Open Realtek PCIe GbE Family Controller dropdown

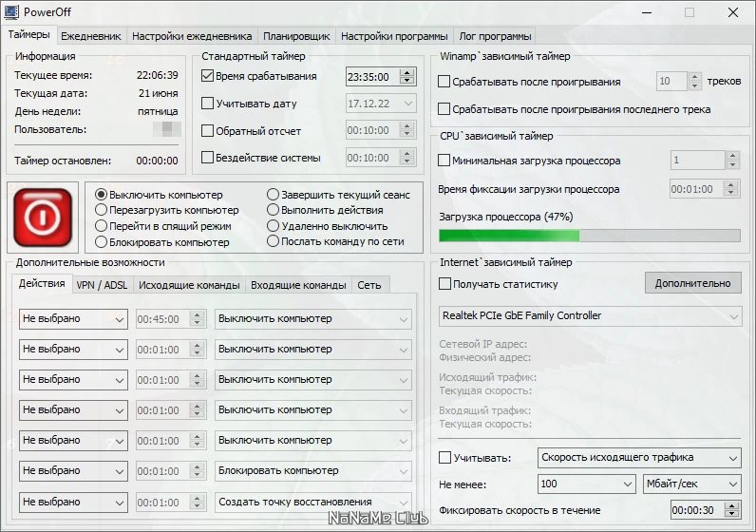pos(590,316)
